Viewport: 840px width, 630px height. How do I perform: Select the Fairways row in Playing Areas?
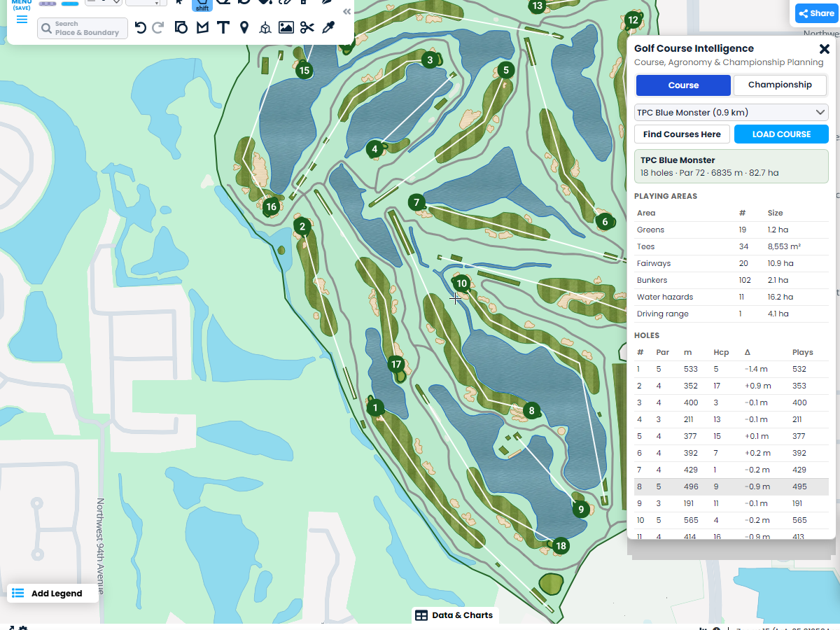(x=731, y=263)
